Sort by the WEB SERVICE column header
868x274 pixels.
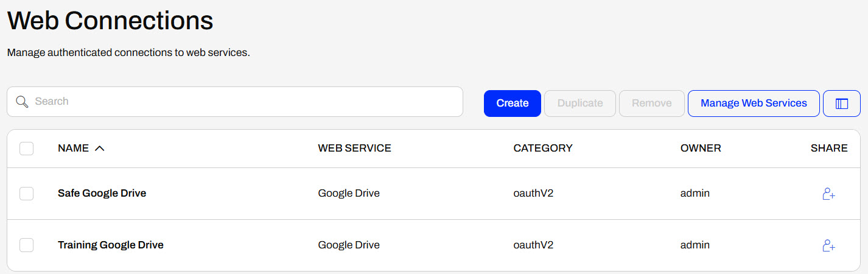[x=354, y=149]
